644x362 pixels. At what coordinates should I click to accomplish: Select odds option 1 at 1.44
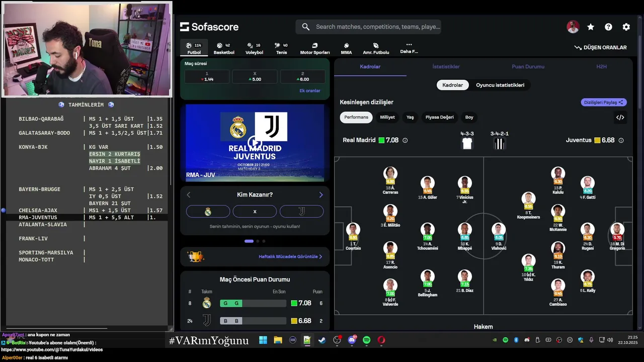coord(207,76)
